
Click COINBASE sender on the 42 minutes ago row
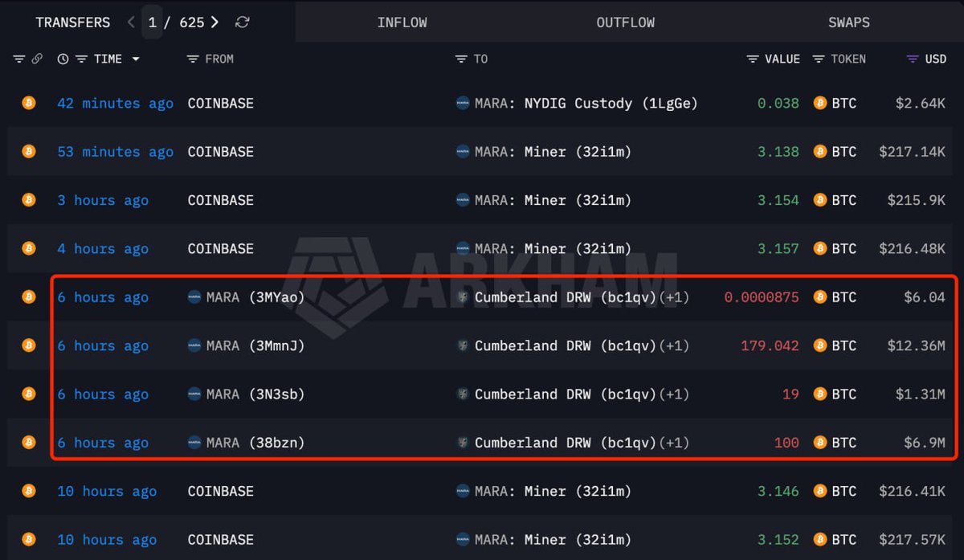click(x=220, y=104)
